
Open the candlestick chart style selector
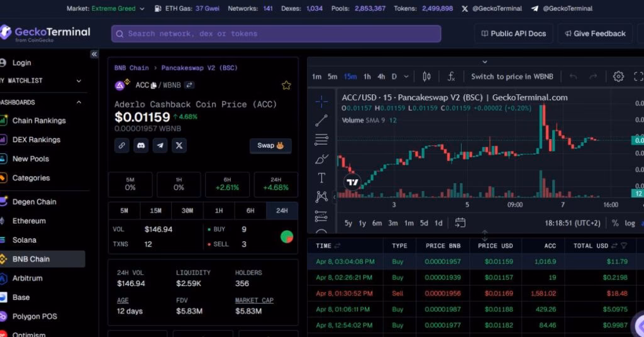426,77
